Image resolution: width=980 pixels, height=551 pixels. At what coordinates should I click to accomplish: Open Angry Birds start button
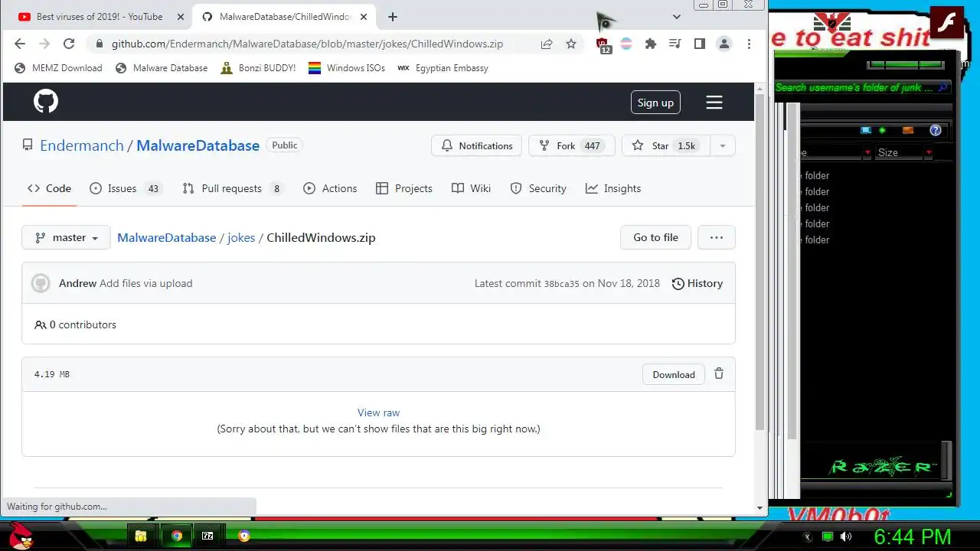(x=21, y=536)
